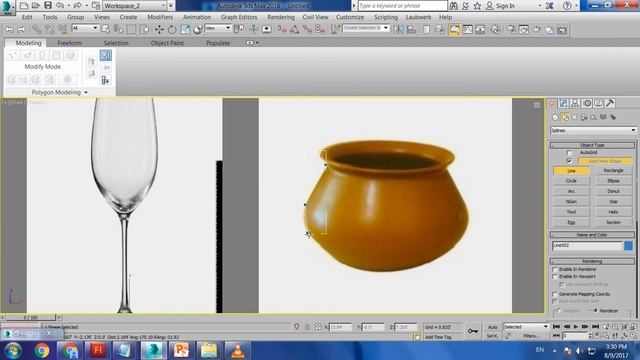Switch to the Object Paint ribbon tab
The image size is (640, 360).
167,43
